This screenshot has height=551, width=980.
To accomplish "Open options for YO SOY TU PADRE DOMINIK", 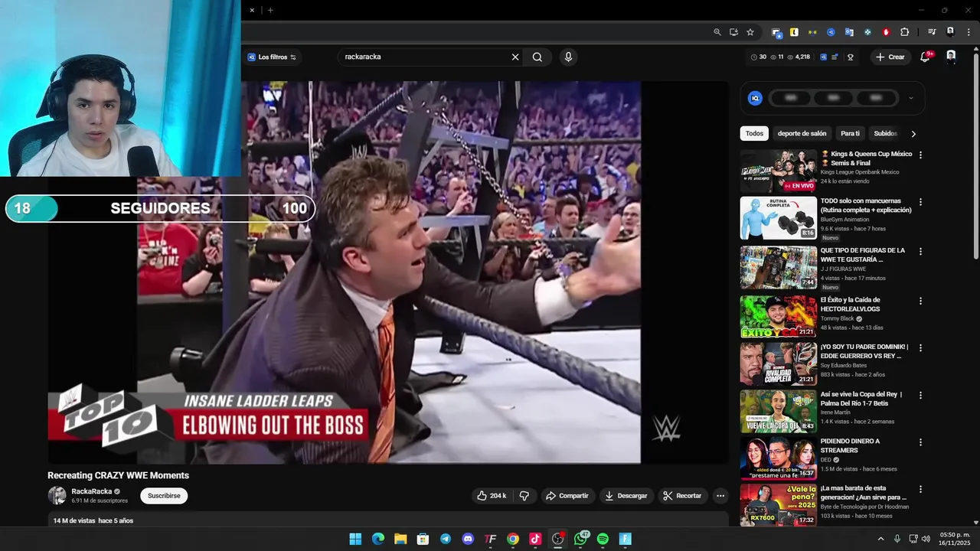I will (x=920, y=347).
